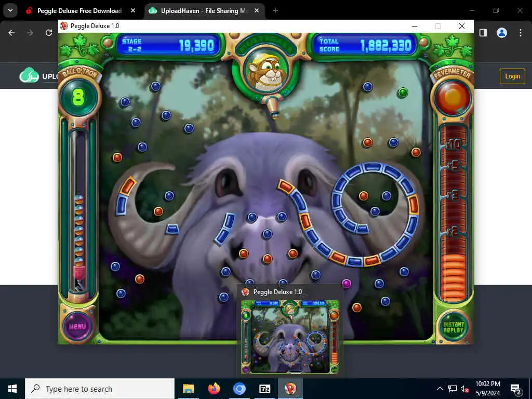Close the Peggle Deluxe 1.0 window
This screenshot has width=532, height=399.
462,26
